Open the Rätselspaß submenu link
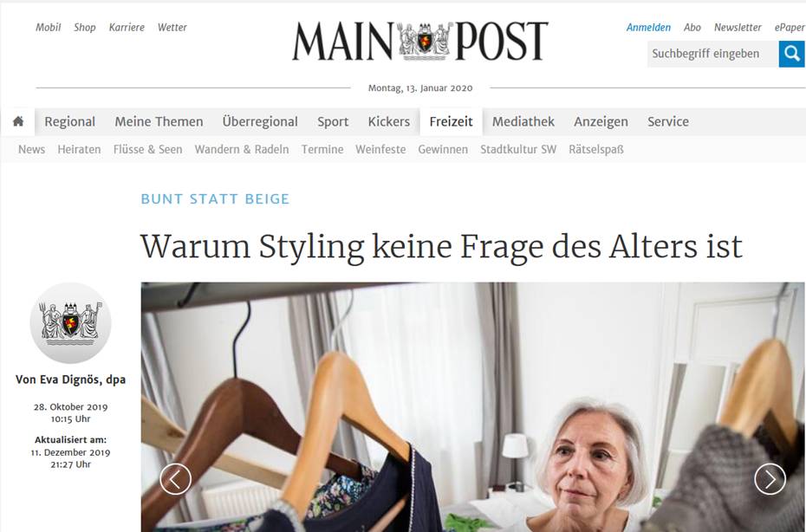Image resolution: width=806 pixels, height=532 pixels. (x=595, y=150)
